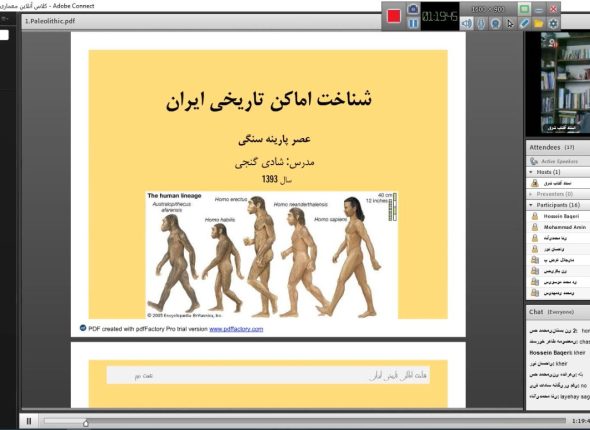Click the Active Speakers icon
This screenshot has width=590, height=430.
[x=534, y=161]
